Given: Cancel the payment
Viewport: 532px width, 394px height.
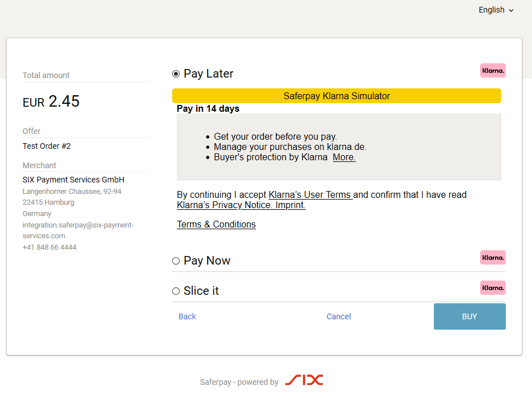Looking at the screenshot, I should [x=339, y=316].
